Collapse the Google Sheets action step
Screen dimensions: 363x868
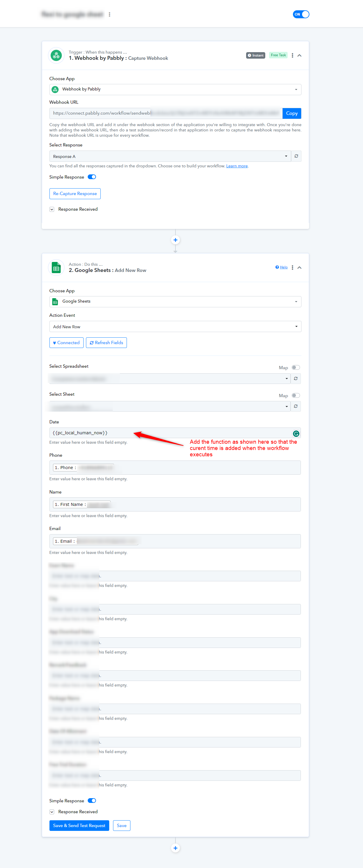pos(299,268)
